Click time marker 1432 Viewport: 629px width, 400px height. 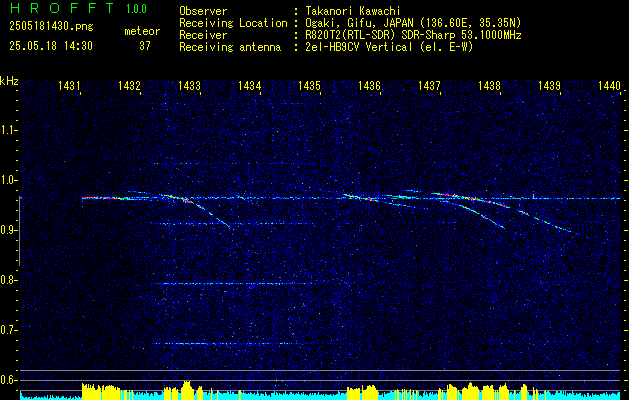(x=129, y=85)
